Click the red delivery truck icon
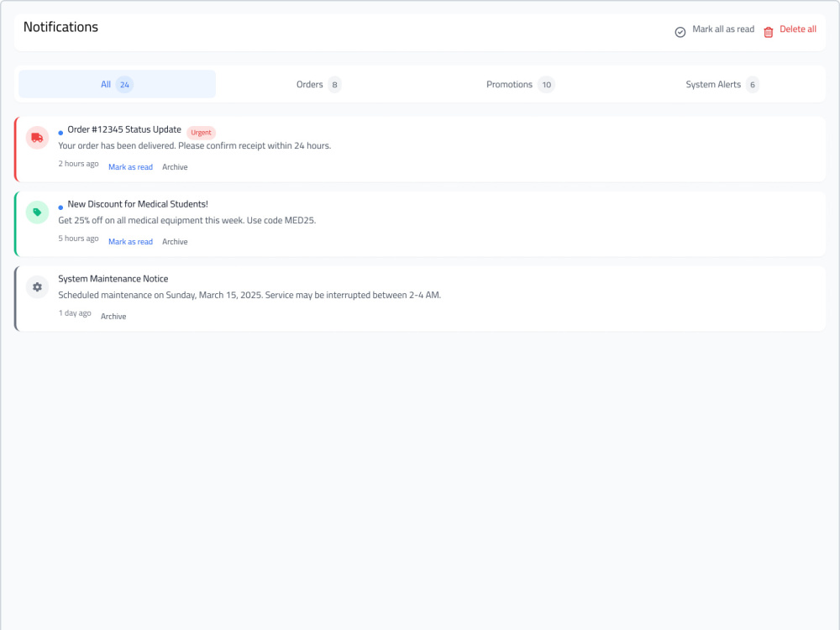The image size is (840, 630). (37, 138)
